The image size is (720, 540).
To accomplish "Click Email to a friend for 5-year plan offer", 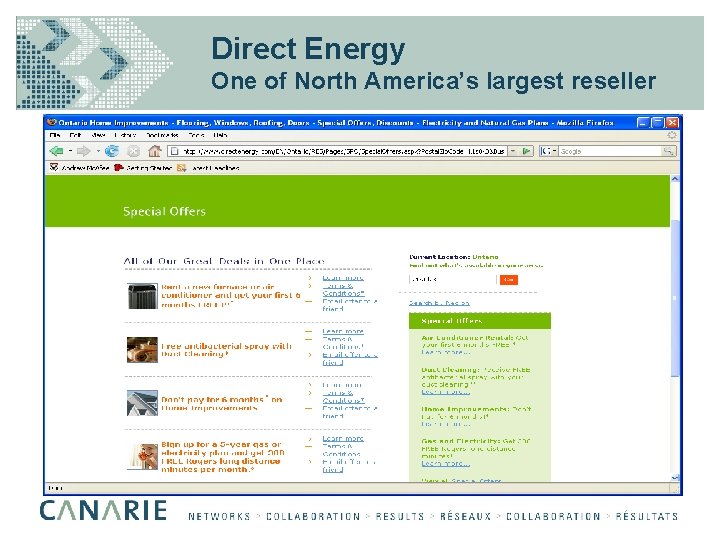I will 349,465.
